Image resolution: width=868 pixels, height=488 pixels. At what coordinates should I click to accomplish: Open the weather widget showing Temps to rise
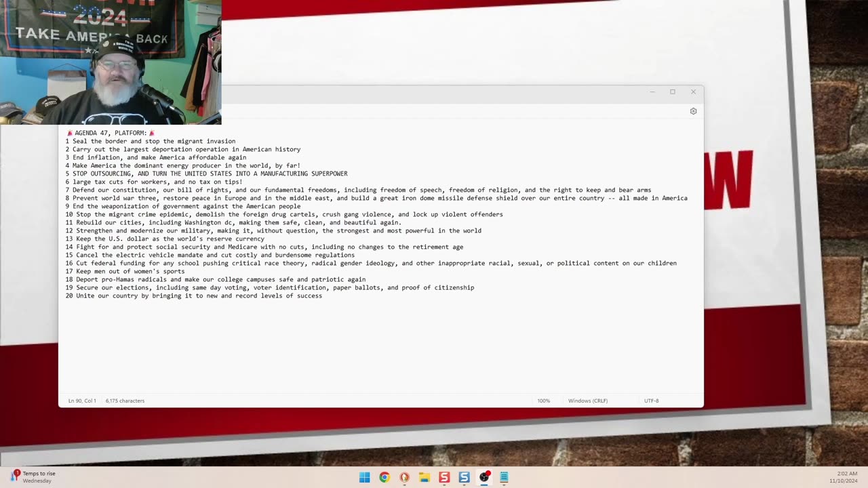click(x=33, y=477)
